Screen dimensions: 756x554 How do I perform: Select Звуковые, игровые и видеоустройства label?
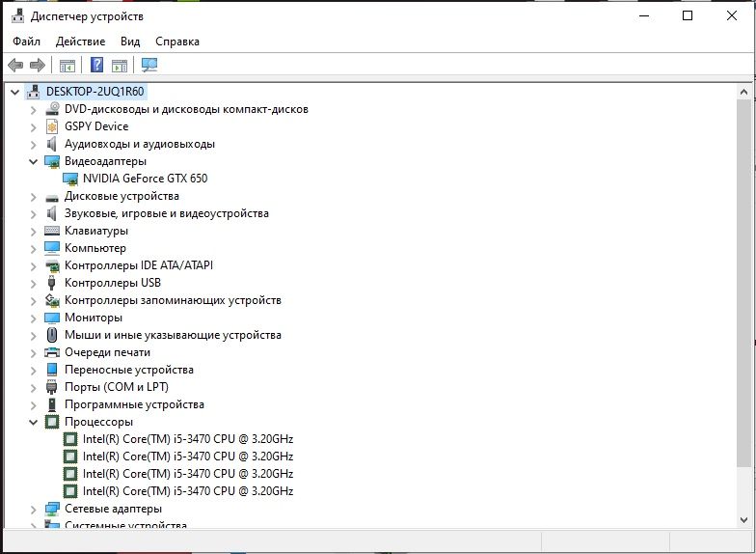click(167, 213)
